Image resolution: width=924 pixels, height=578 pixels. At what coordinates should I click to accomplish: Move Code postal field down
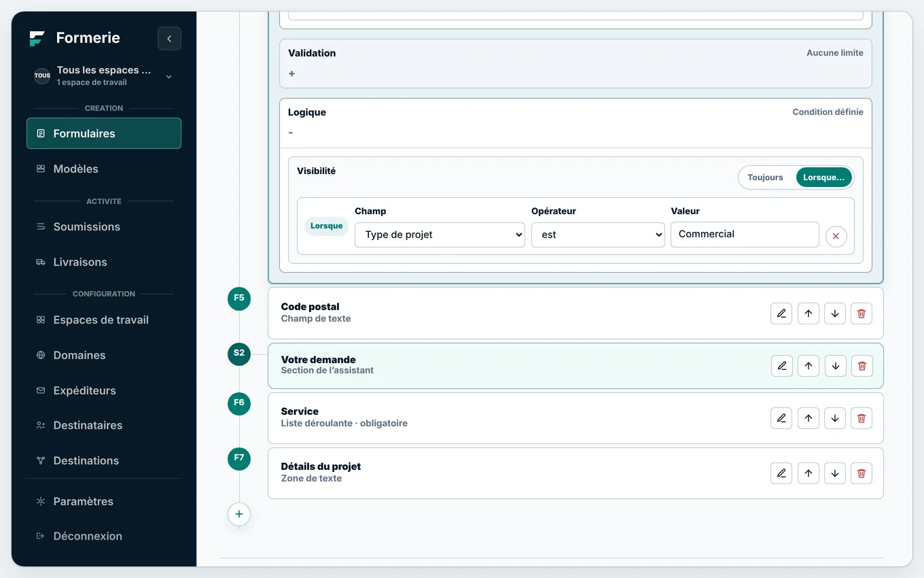[835, 313]
